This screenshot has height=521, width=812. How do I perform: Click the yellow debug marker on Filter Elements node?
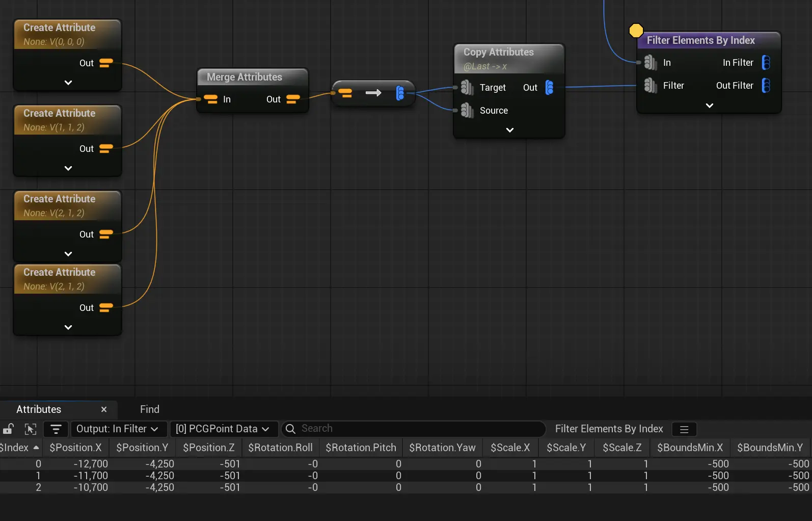click(636, 31)
